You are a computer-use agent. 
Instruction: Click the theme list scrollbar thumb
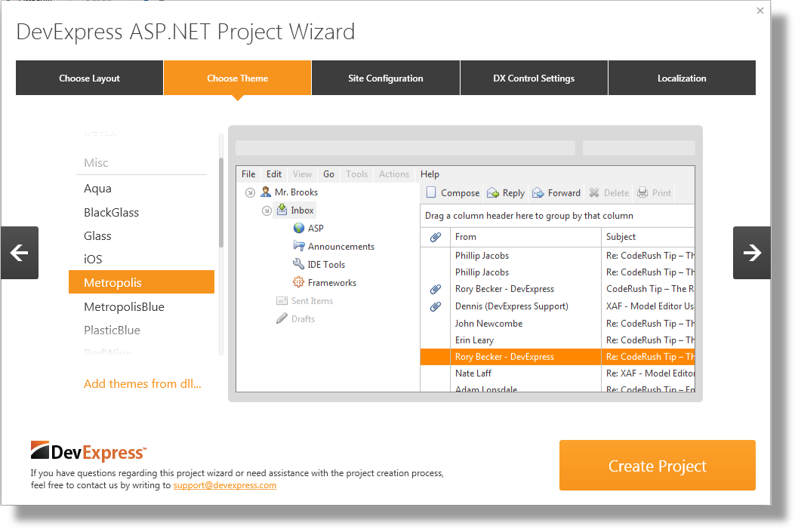(x=221, y=202)
